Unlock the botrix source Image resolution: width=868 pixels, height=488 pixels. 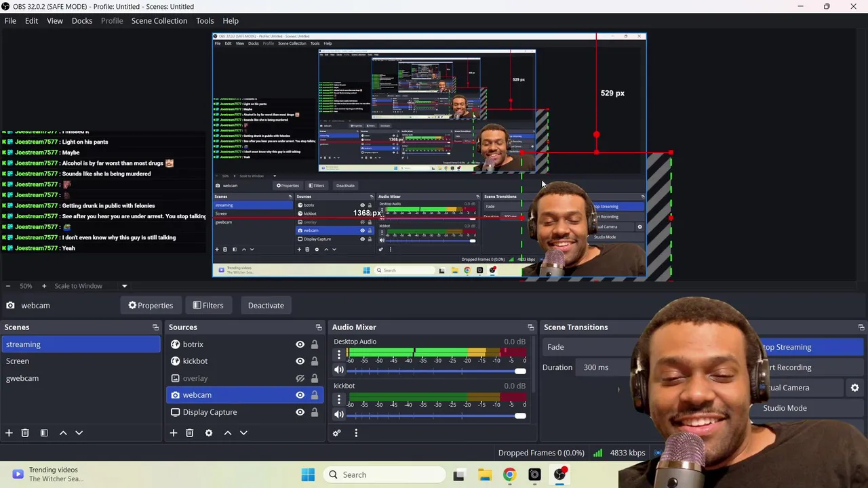coord(315,344)
